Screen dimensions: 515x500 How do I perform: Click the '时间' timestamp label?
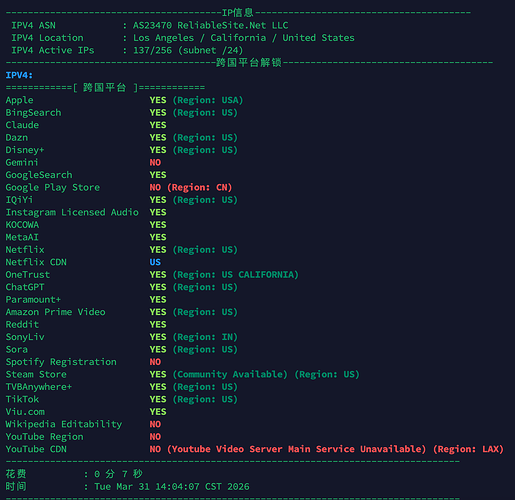click(x=16, y=487)
